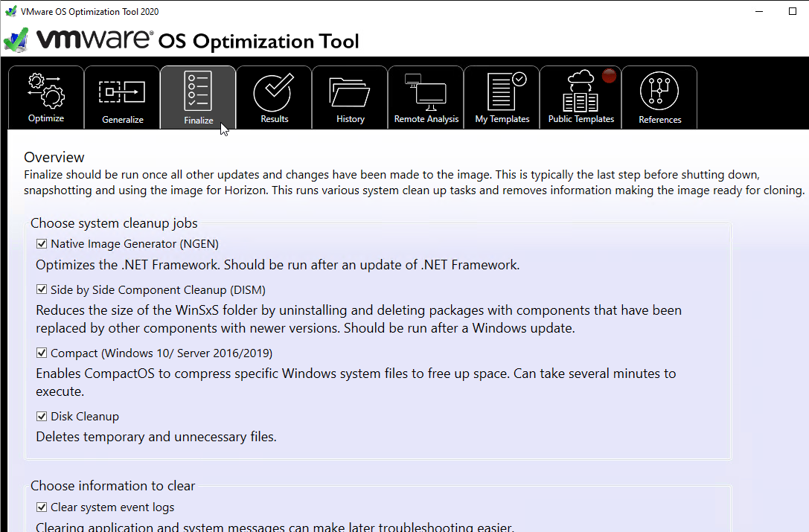This screenshot has height=532, width=809.
Task: Toggle the Disk Cleanup checkbox
Action: 42,416
